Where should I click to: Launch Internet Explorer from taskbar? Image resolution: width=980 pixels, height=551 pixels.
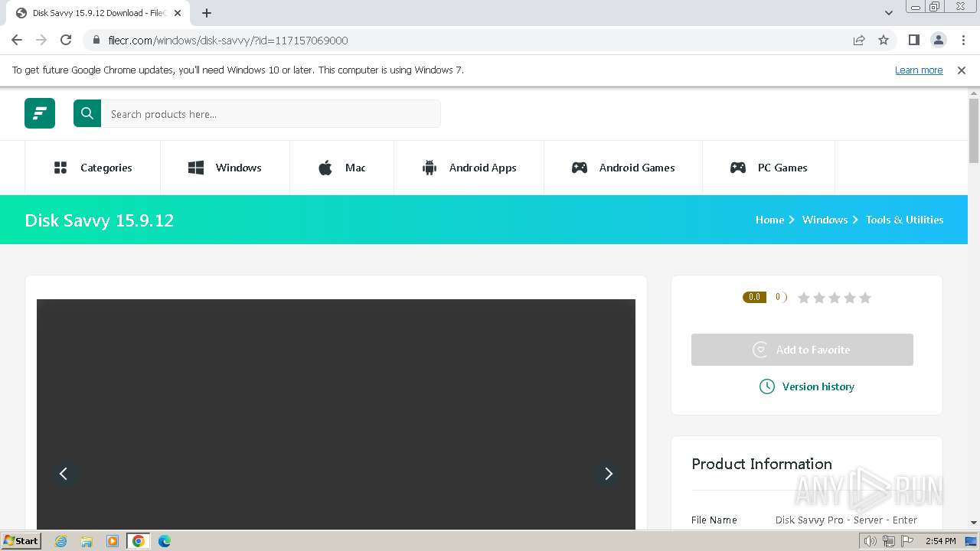(60, 541)
